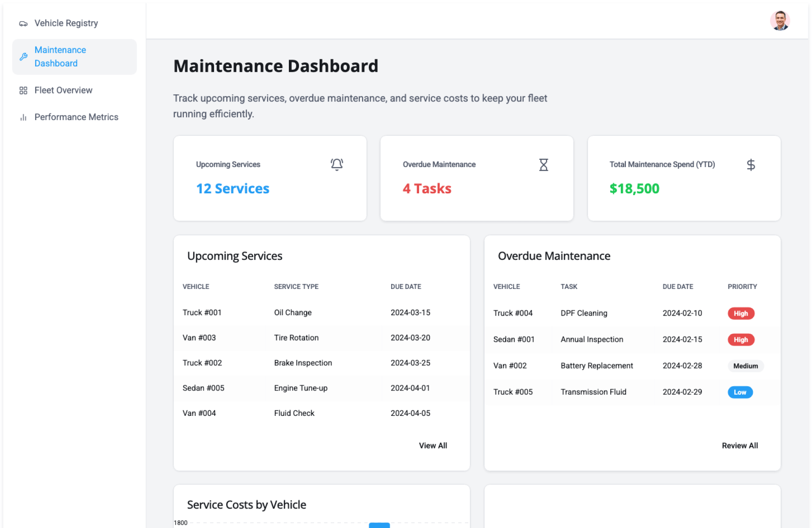Click the wrench icon in the sidebar

pyautogui.click(x=23, y=57)
